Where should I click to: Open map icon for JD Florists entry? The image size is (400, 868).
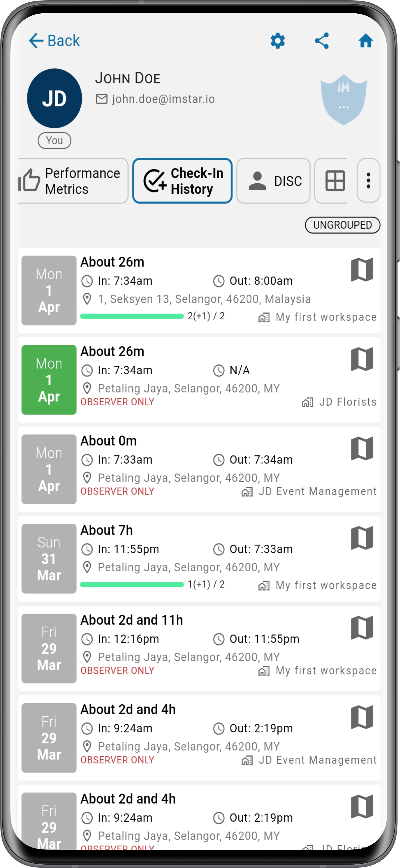(x=362, y=359)
